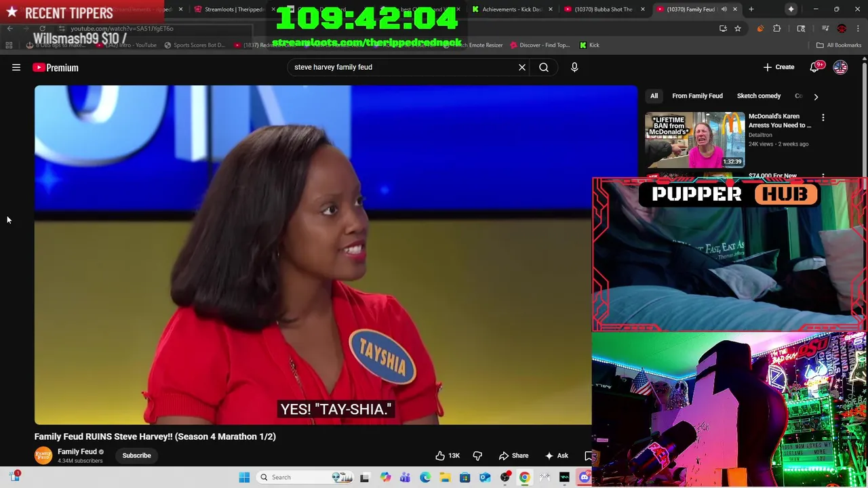Go to YouTube Premium home logo
Image resolution: width=868 pixels, height=488 pixels.
point(56,67)
